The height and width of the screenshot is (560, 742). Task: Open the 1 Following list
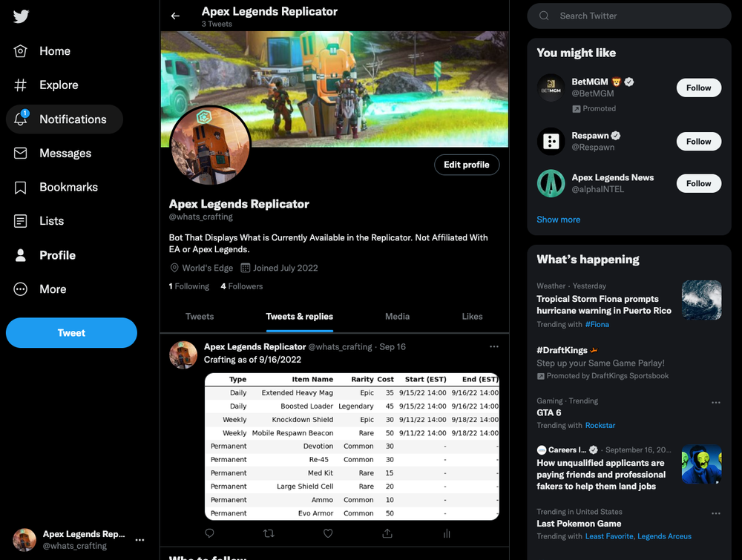click(x=188, y=286)
